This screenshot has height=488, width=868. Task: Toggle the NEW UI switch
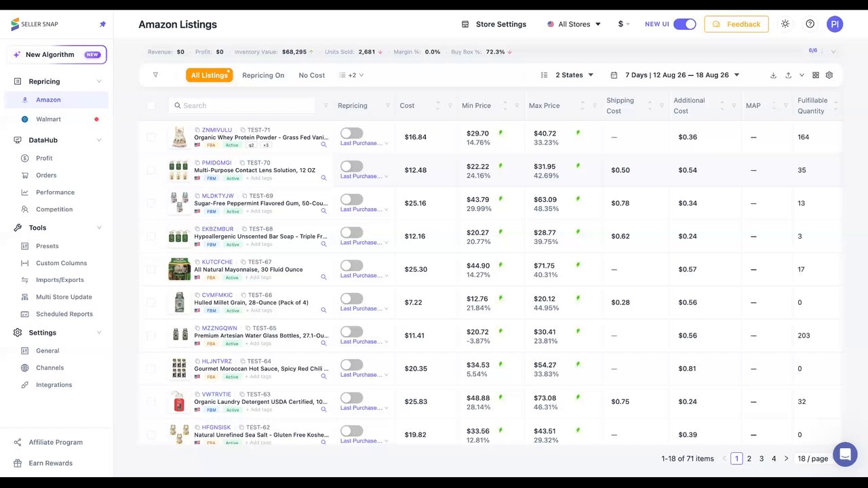click(685, 24)
